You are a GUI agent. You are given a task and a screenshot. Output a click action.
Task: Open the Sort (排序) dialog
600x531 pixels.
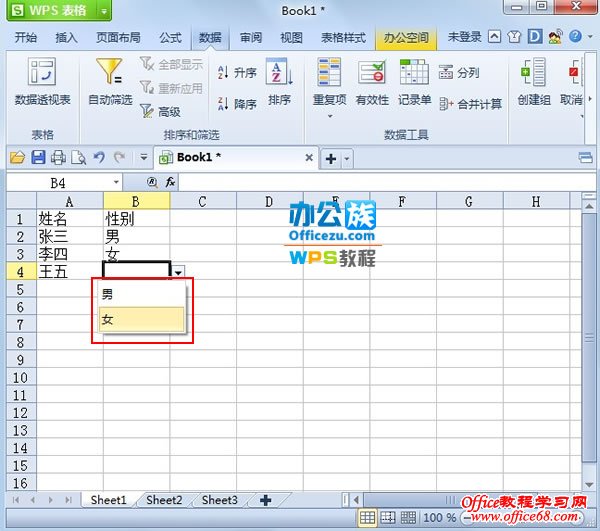pos(279,81)
